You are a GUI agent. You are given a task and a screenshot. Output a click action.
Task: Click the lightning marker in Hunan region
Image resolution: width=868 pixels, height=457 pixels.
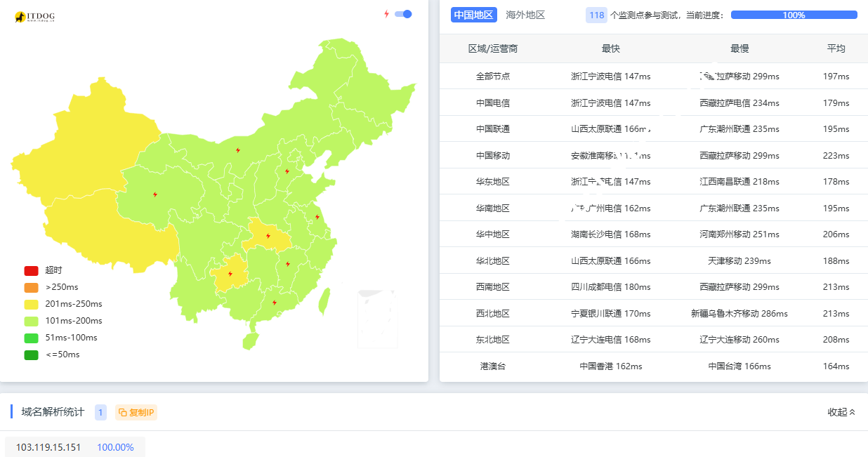(x=287, y=263)
